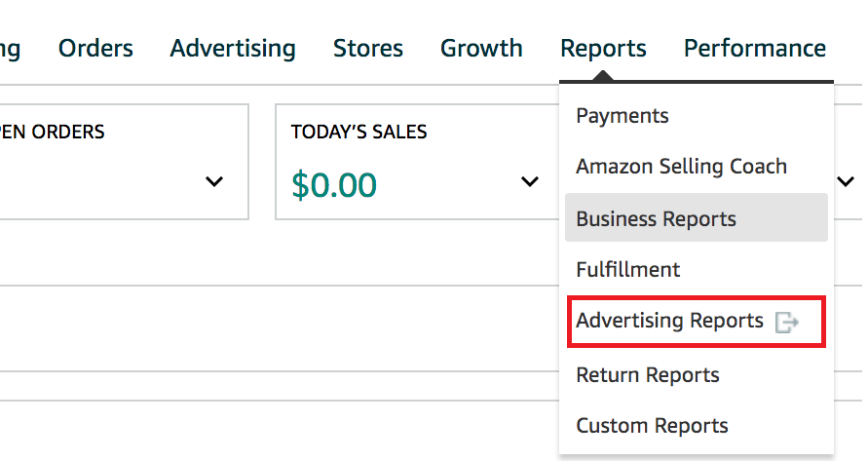Choose Payments from the Reports dropdown
The width and height of the screenshot is (868, 461).
622,115
